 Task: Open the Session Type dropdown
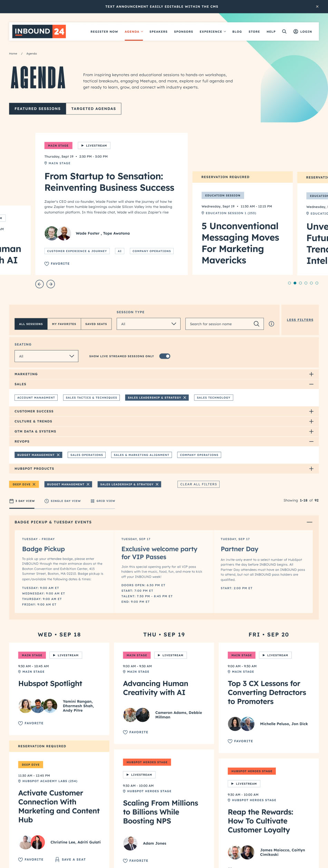[x=148, y=324]
